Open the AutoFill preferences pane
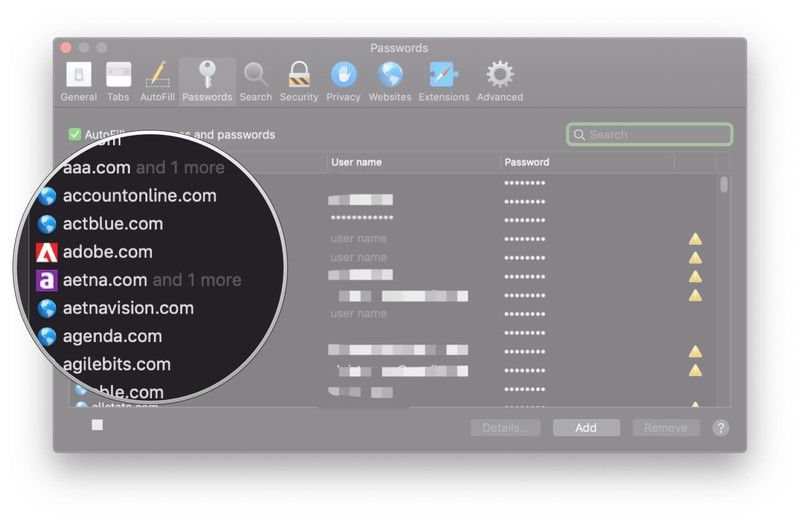Screen dimensions: 800x522 point(157,81)
